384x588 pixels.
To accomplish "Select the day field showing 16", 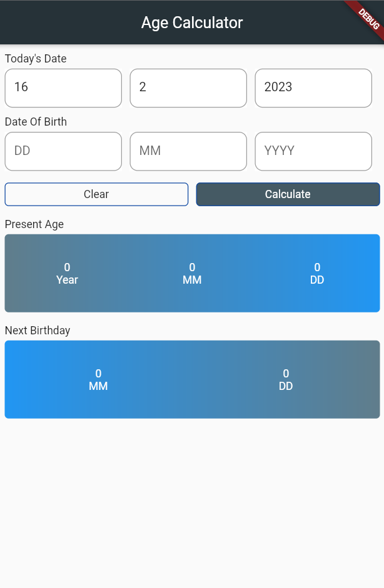I will [x=63, y=88].
